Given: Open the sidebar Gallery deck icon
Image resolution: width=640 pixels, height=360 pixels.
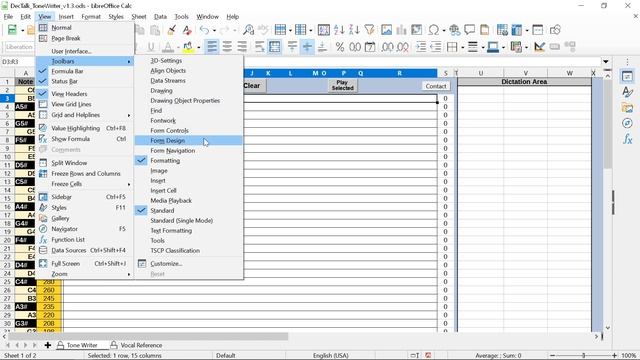Looking at the screenshot, I should coord(627,108).
